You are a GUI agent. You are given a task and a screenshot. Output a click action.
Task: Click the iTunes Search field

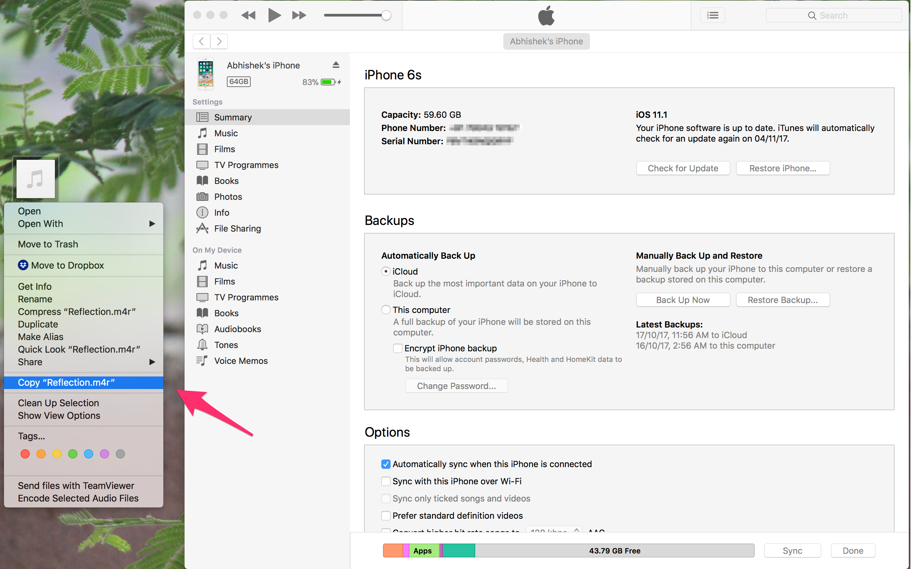click(x=834, y=16)
